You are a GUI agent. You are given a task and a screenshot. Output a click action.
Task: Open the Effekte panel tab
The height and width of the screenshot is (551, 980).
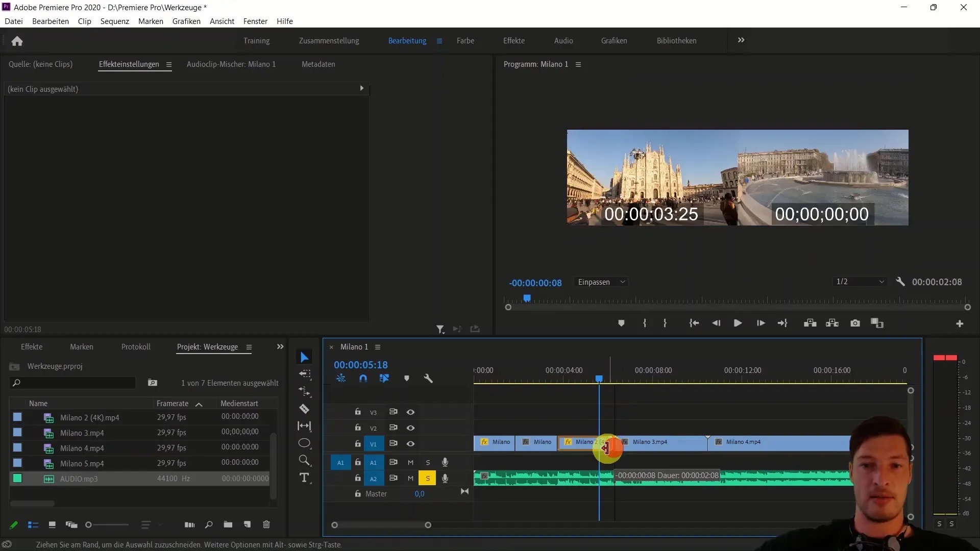(32, 347)
